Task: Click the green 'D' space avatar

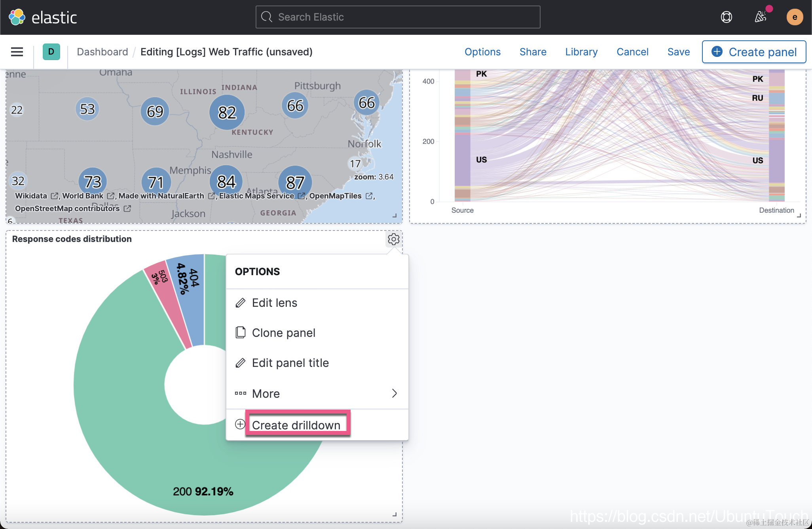Action: coord(51,52)
